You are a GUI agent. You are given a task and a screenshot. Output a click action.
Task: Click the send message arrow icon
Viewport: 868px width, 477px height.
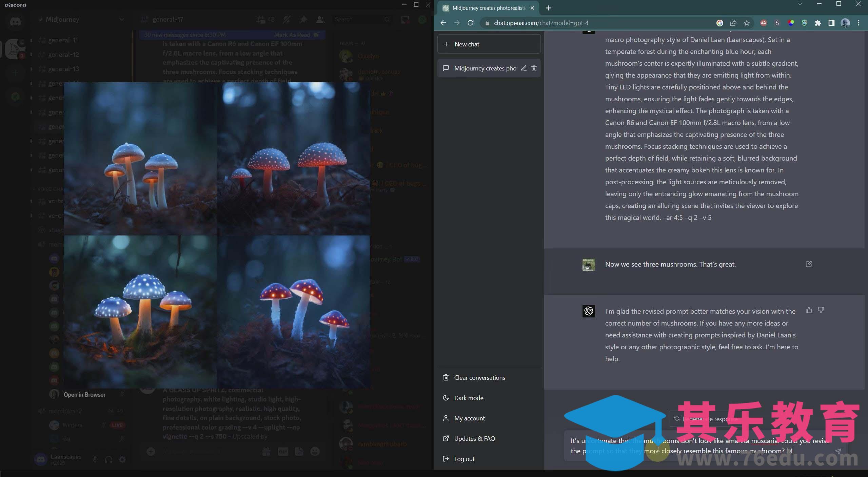(838, 451)
